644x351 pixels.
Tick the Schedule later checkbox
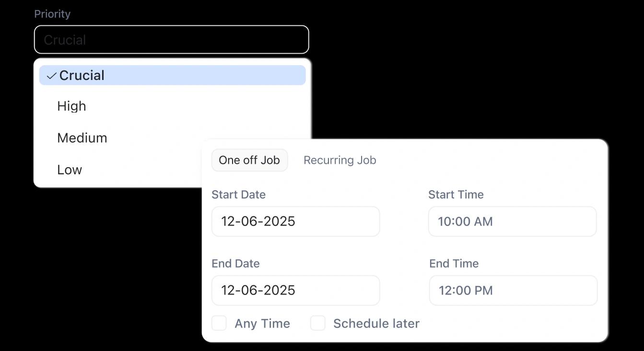pyautogui.click(x=318, y=323)
